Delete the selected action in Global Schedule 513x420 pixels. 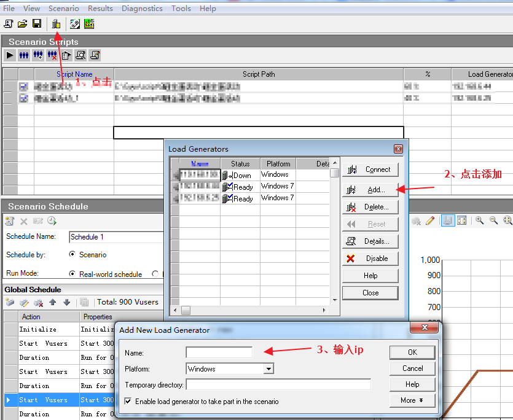(38, 303)
